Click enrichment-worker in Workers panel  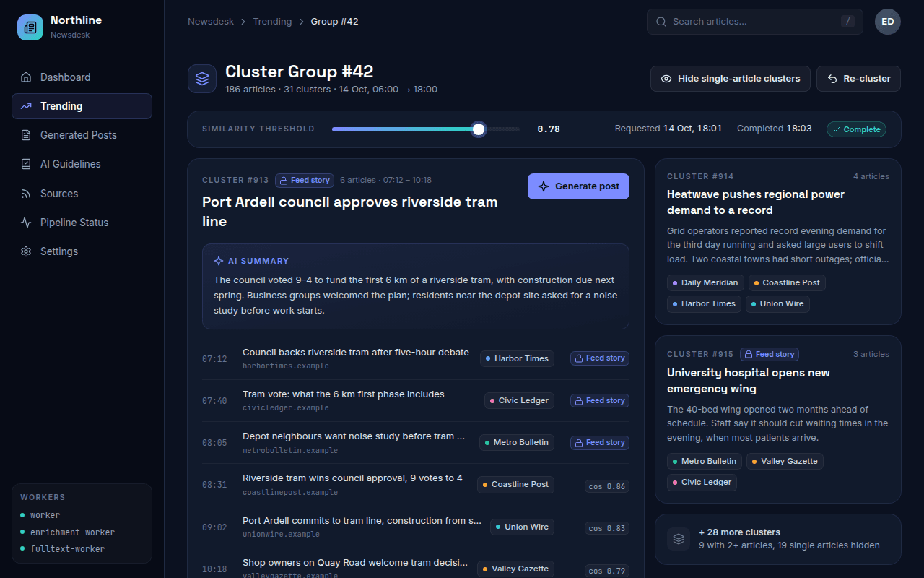tap(72, 532)
